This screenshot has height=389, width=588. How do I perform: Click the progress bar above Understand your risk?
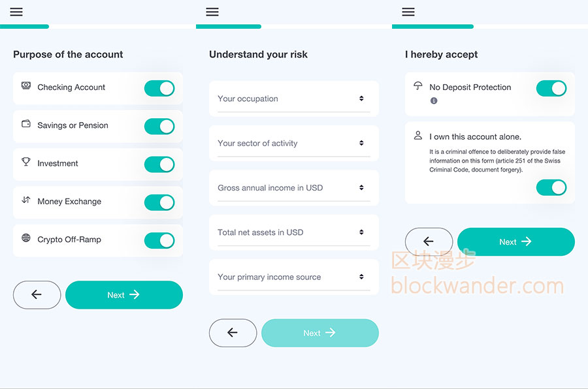pos(293,27)
